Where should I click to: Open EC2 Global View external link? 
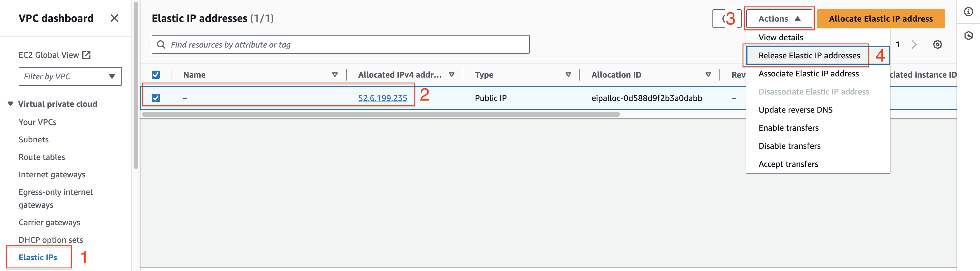click(54, 55)
